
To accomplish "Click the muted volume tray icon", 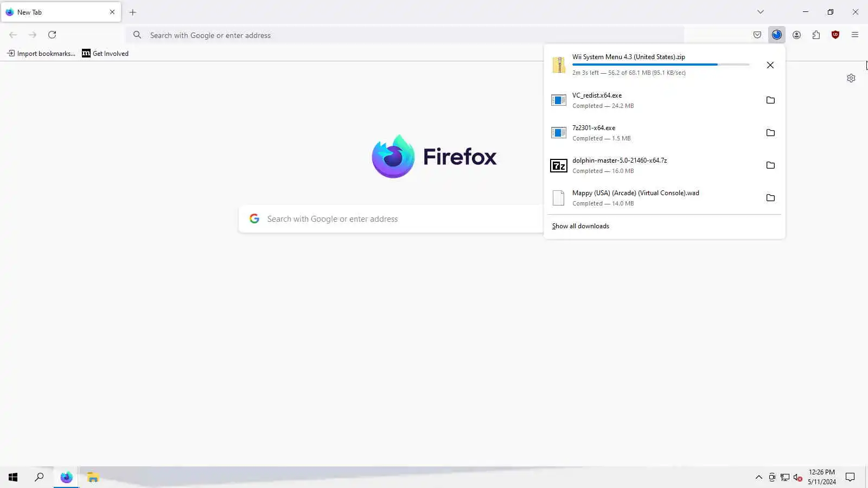I will (797, 477).
